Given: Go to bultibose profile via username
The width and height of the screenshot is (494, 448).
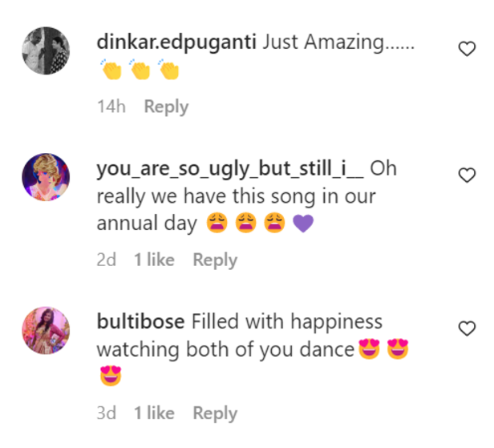Looking at the screenshot, I should pos(142,322).
